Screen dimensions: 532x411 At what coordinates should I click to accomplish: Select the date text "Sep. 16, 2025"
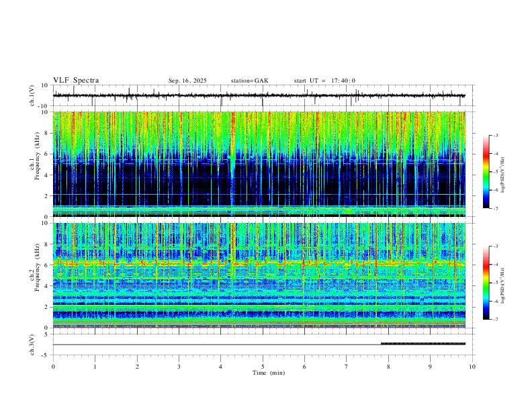[187, 81]
